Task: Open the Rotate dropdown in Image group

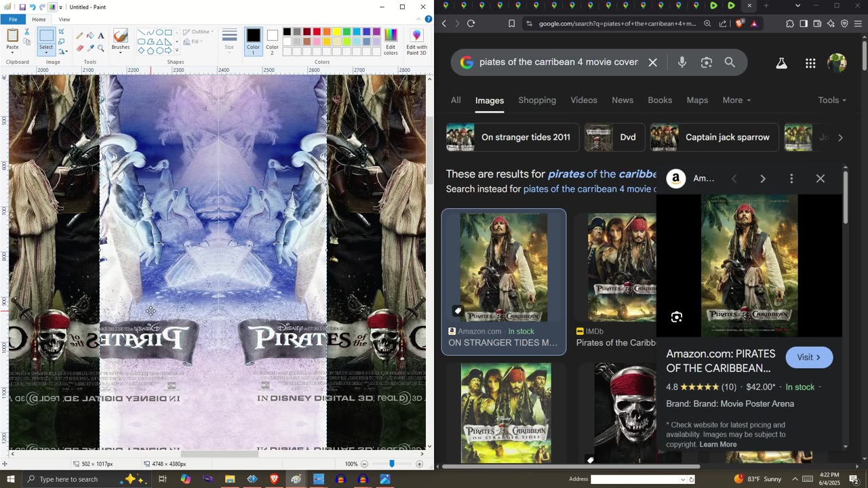Action: pyautogui.click(x=62, y=52)
